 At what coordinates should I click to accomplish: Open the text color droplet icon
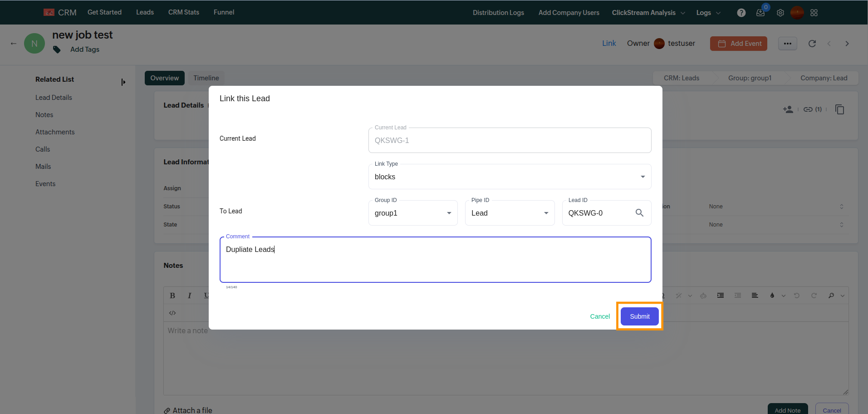(x=772, y=296)
